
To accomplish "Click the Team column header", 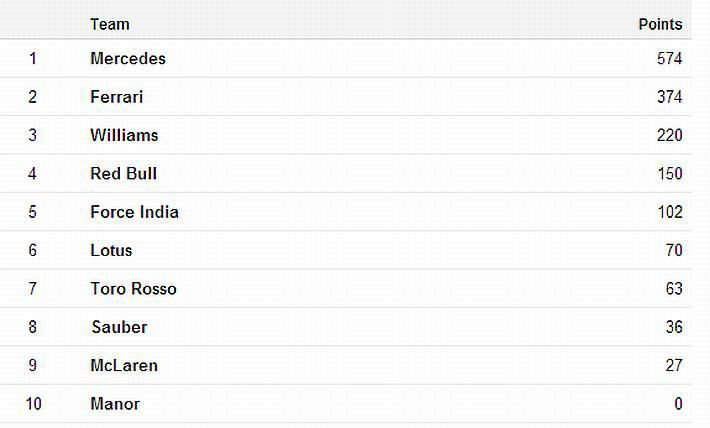I will pyautogui.click(x=109, y=24).
